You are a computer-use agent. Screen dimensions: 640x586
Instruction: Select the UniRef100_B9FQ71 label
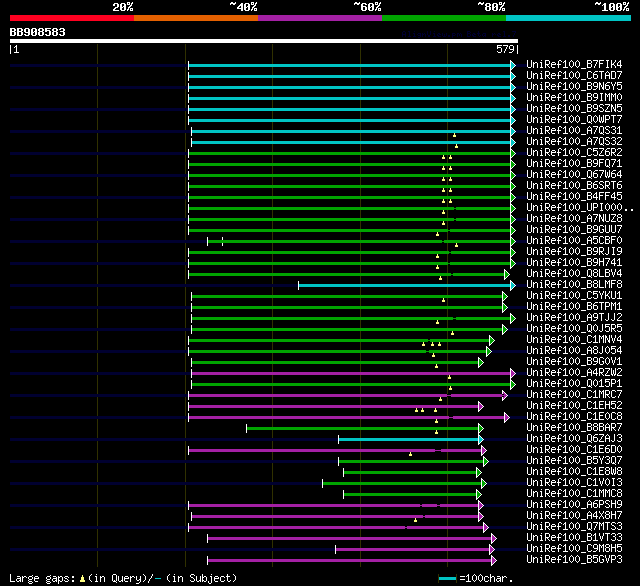[574, 164]
